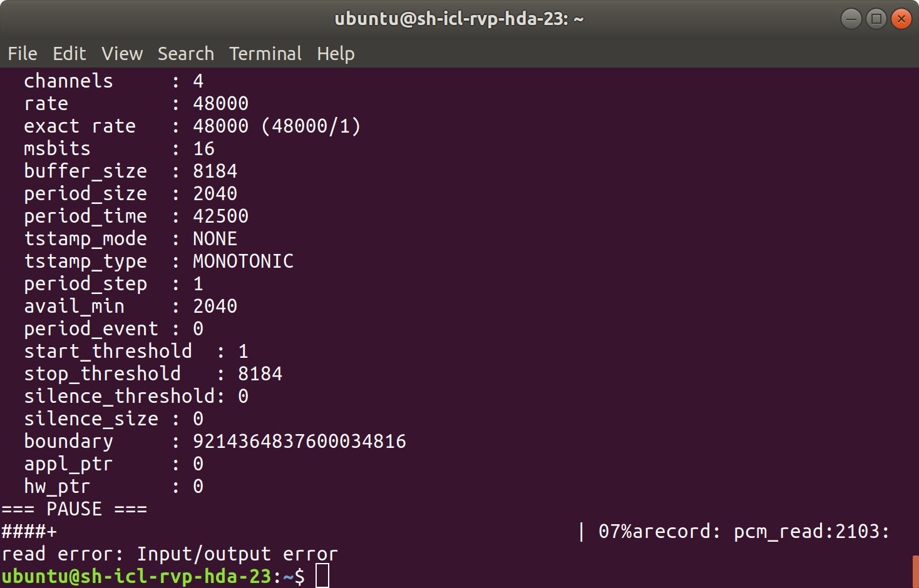Click the 'tstamp_mode' value NONE
The image size is (919, 588).
[215, 239]
